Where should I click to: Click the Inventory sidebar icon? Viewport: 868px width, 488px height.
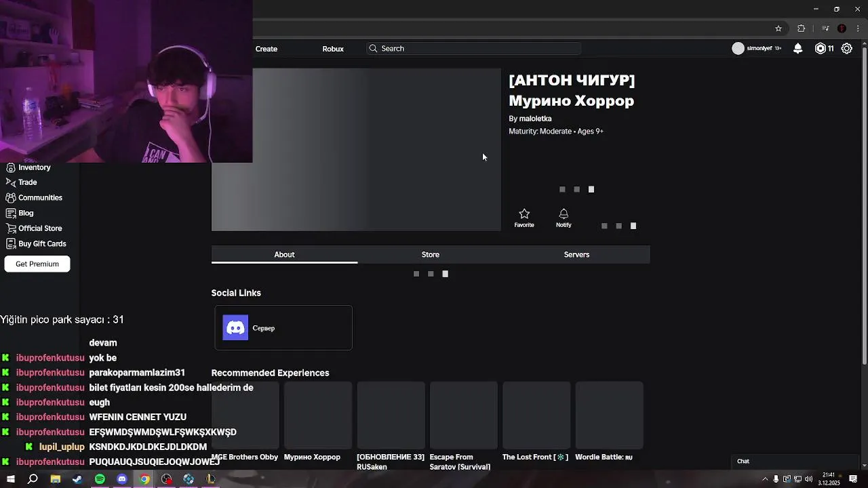(11, 167)
